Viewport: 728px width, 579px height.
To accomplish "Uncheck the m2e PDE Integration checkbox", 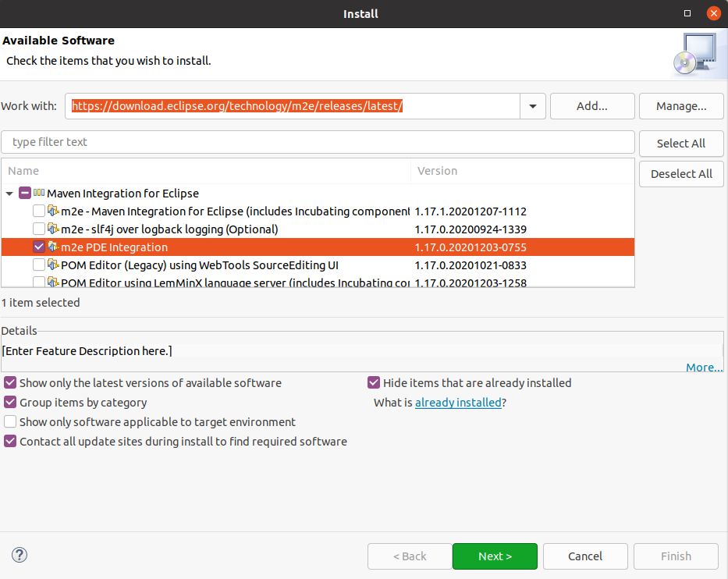I will (x=39, y=247).
